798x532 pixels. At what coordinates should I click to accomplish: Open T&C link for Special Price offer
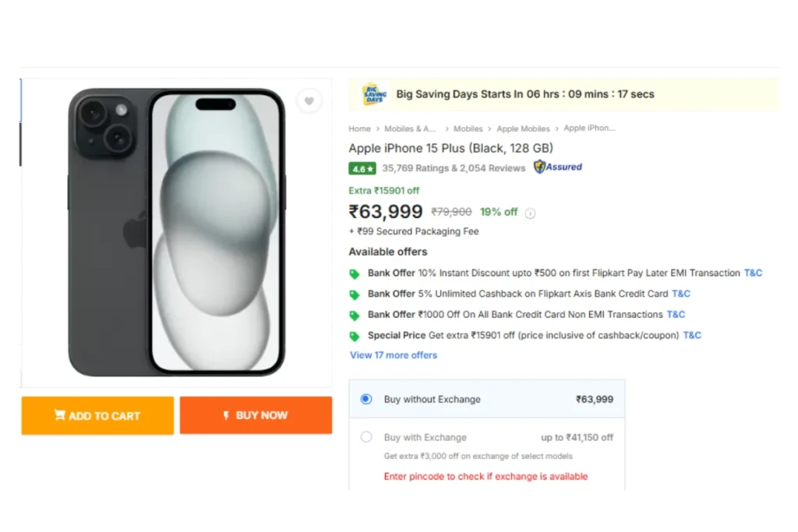point(692,335)
